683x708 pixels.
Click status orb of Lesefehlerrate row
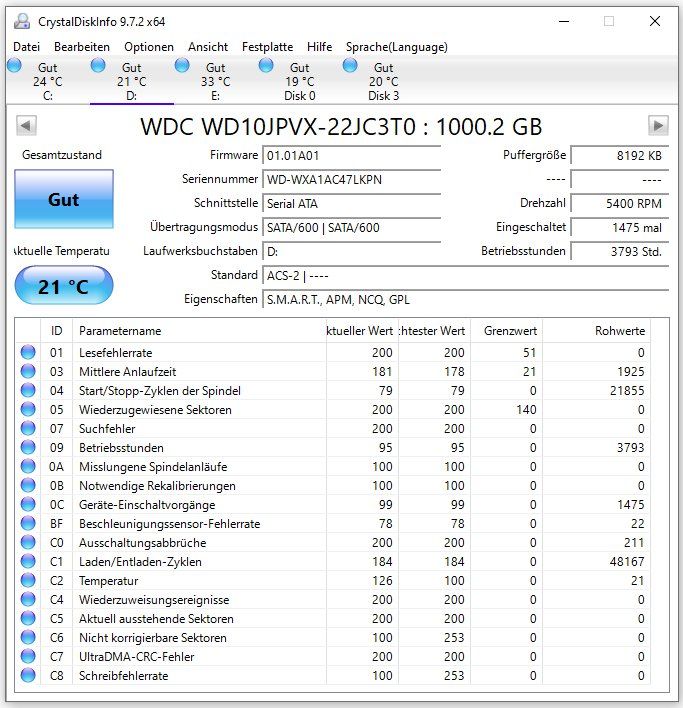[x=28, y=352]
